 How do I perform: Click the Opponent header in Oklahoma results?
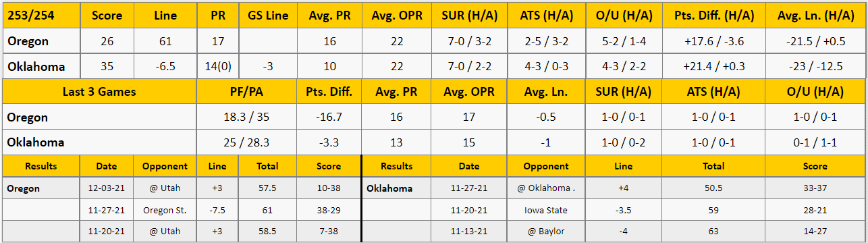pos(546,166)
